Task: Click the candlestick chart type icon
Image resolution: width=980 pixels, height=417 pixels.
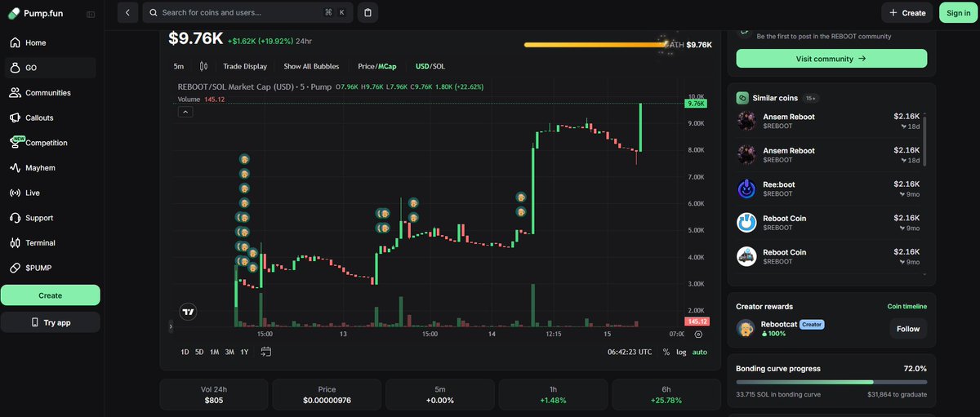Action: coord(203,66)
